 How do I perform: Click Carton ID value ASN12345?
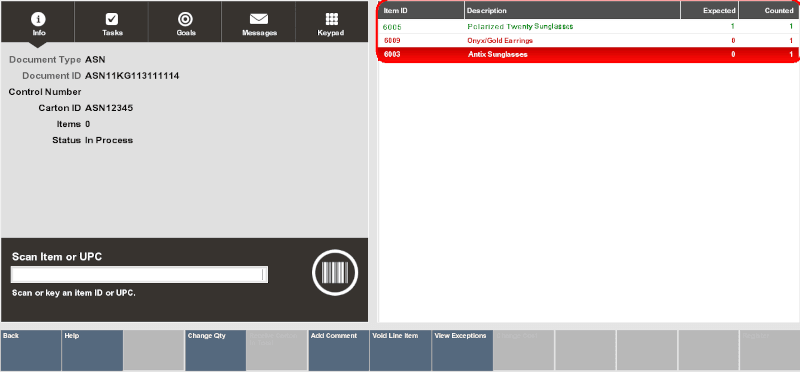(109, 108)
